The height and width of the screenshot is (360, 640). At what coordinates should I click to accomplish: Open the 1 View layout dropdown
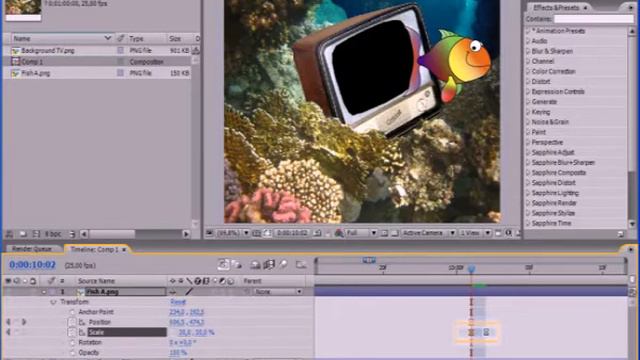pyautogui.click(x=475, y=233)
